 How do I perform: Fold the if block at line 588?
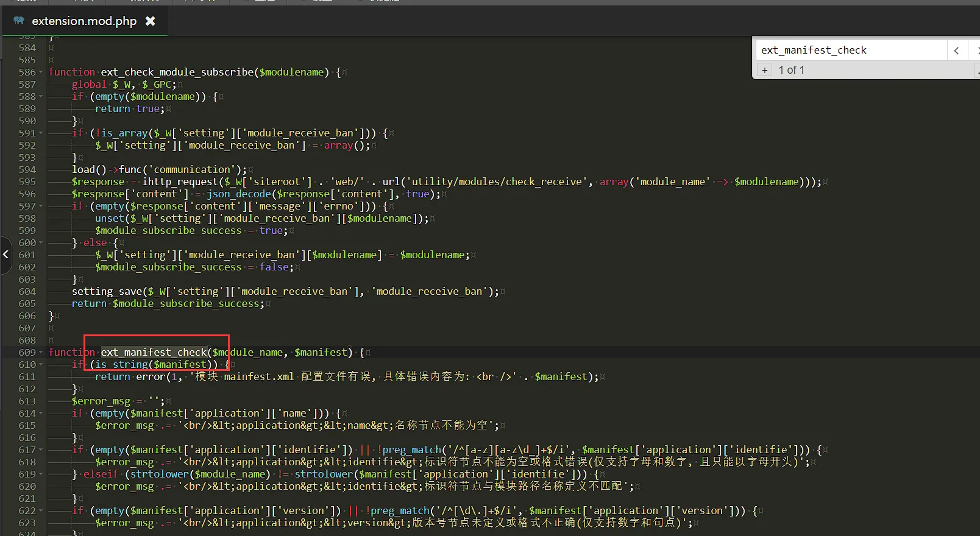coord(41,96)
